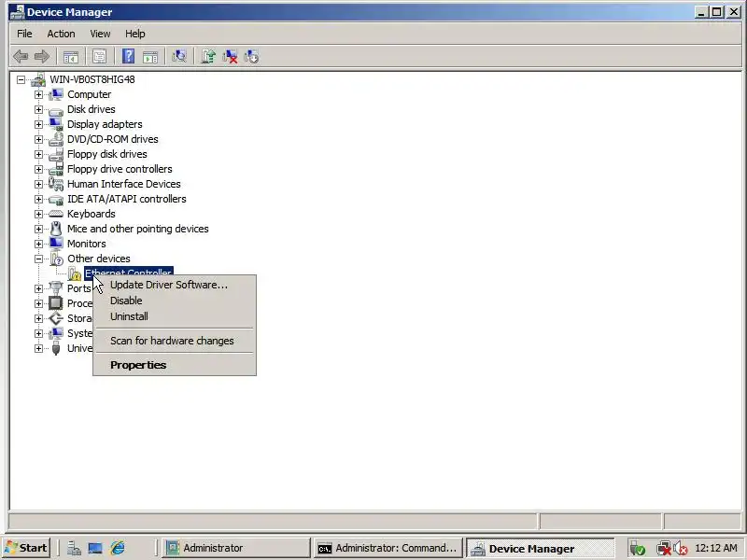Select the Mice and pointing devices icon
Screen dimensions: 747x560
pos(56,229)
